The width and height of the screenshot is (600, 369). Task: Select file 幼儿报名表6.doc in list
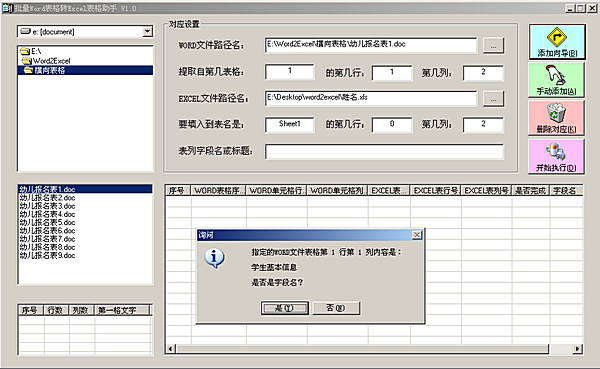(47, 230)
